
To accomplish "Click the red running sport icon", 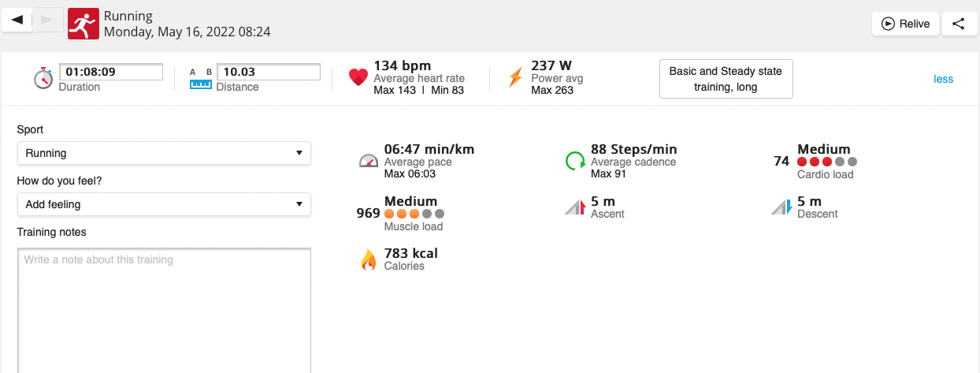I will [x=83, y=24].
